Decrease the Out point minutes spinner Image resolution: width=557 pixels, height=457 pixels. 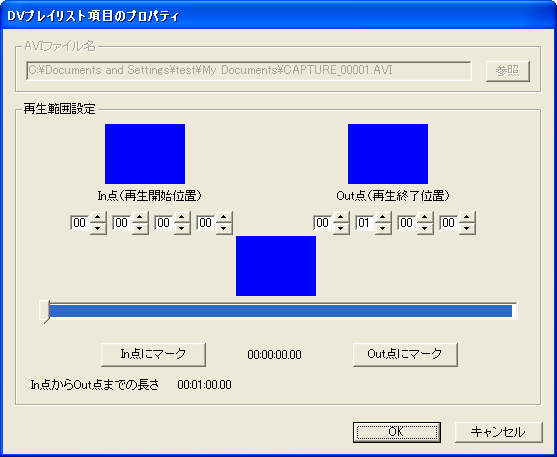click(x=383, y=228)
